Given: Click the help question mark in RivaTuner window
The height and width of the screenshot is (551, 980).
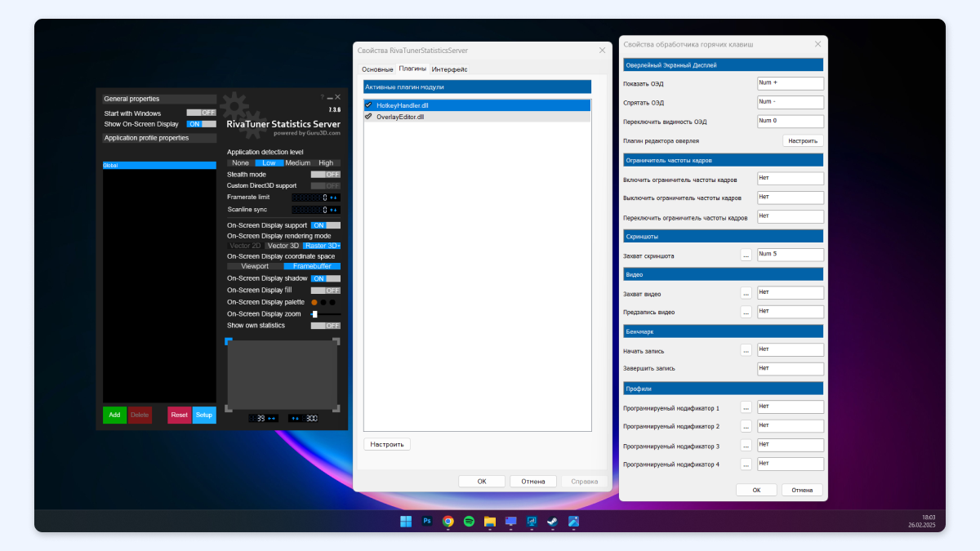Looking at the screenshot, I should 322,97.
